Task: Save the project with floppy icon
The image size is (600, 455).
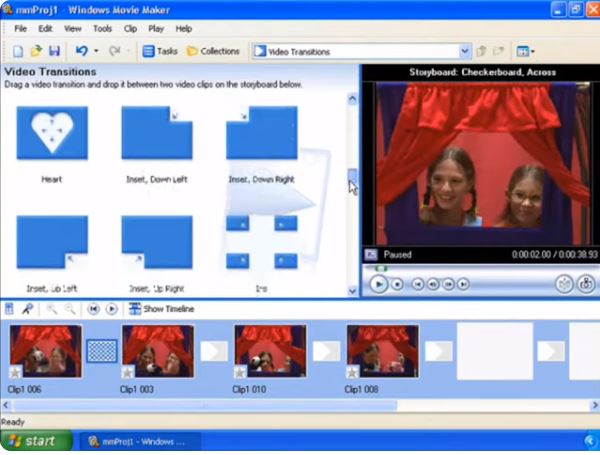Action: [54, 51]
